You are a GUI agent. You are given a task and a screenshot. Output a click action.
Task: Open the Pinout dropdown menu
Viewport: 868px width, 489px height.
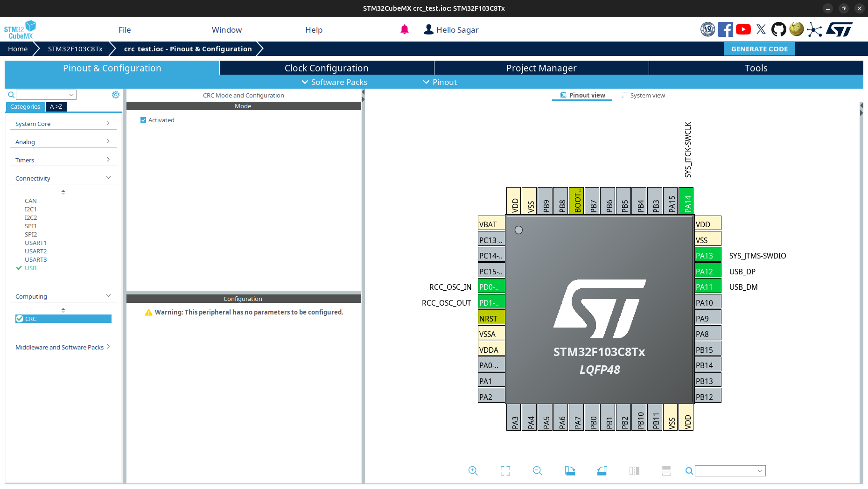440,82
